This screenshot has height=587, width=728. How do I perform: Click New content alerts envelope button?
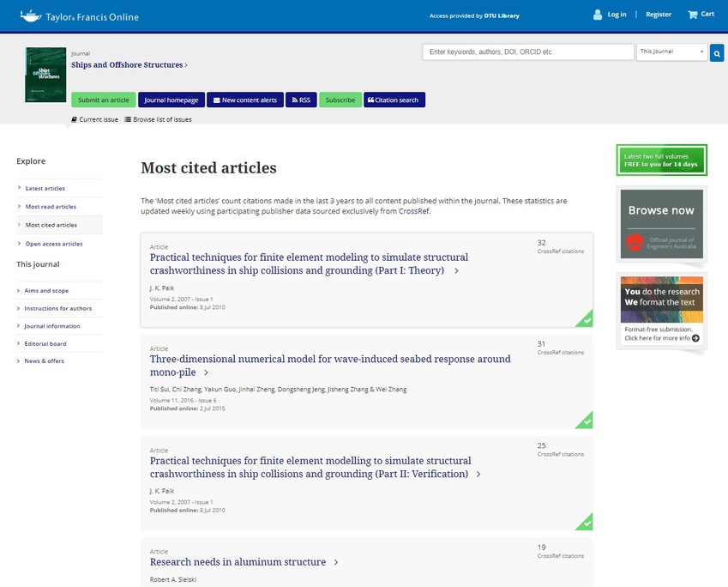(245, 100)
